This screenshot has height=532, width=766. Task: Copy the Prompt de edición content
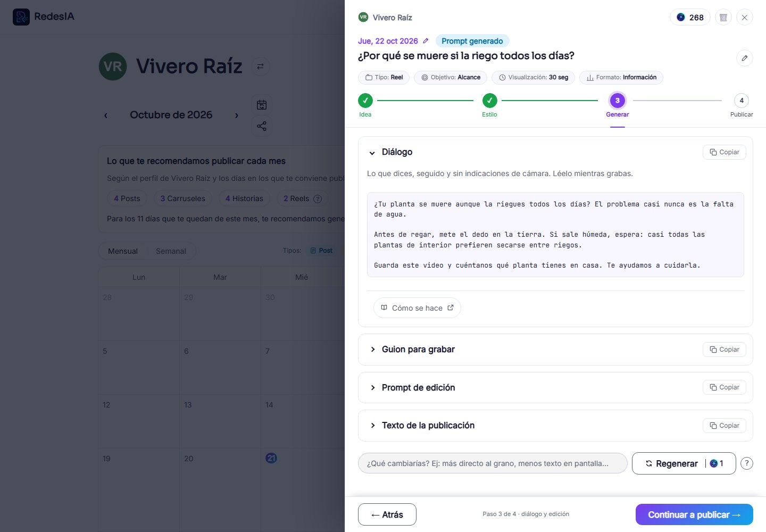(x=725, y=387)
